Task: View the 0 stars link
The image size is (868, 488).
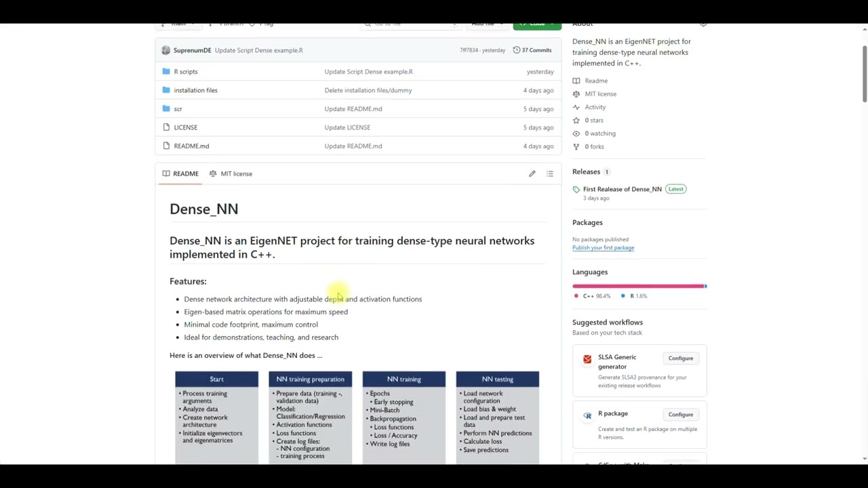Action: tap(594, 121)
